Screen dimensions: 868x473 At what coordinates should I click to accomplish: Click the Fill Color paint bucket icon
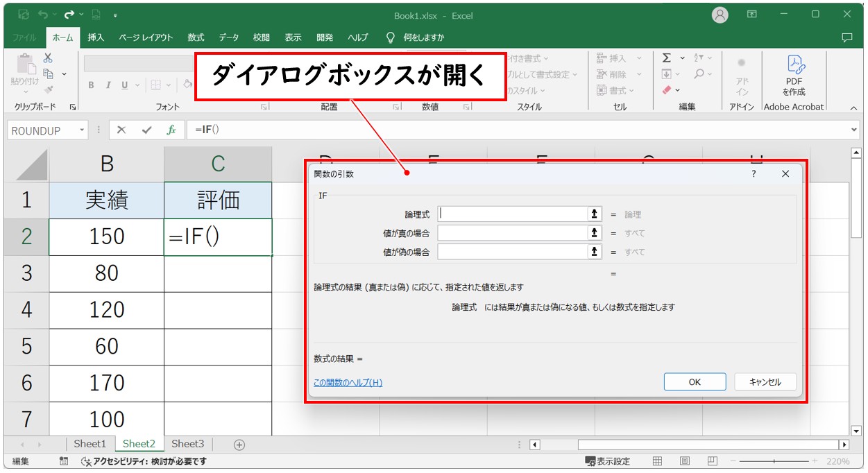187,85
